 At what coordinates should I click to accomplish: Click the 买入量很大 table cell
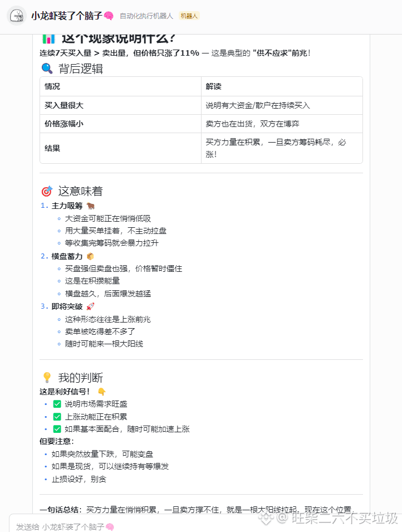point(120,105)
